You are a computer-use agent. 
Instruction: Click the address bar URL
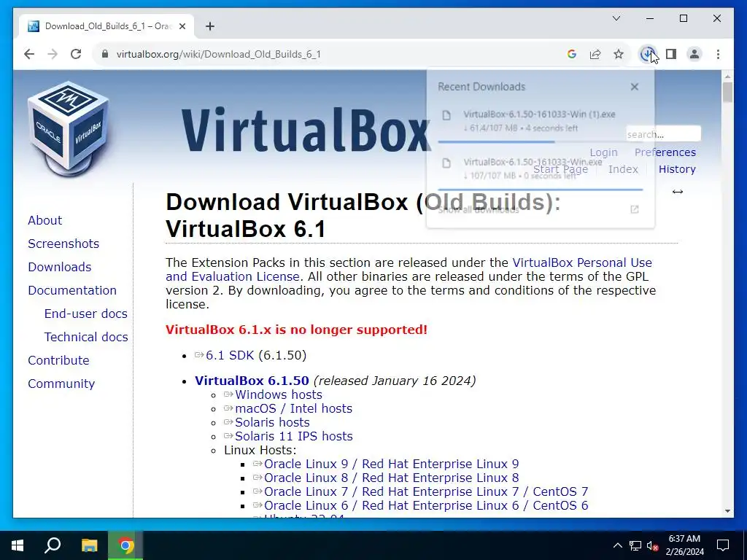pos(218,54)
